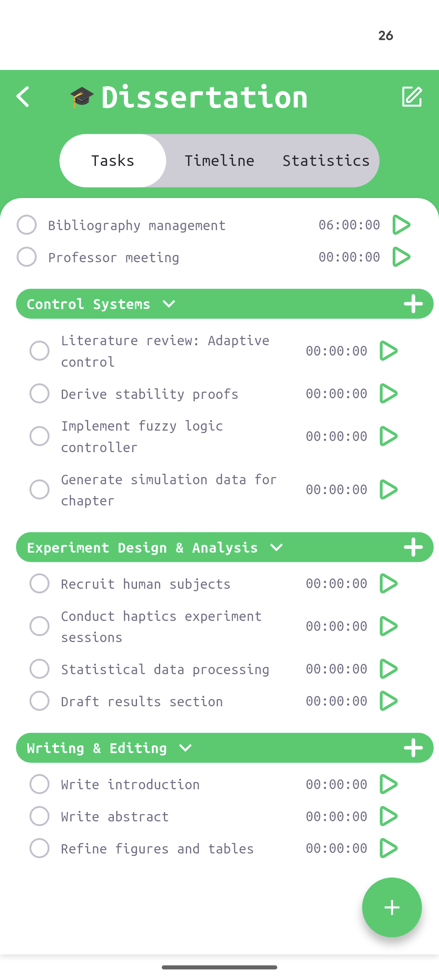Mark Refine figures and tables as done
Viewport: 439px width, 980px height.
(x=39, y=848)
